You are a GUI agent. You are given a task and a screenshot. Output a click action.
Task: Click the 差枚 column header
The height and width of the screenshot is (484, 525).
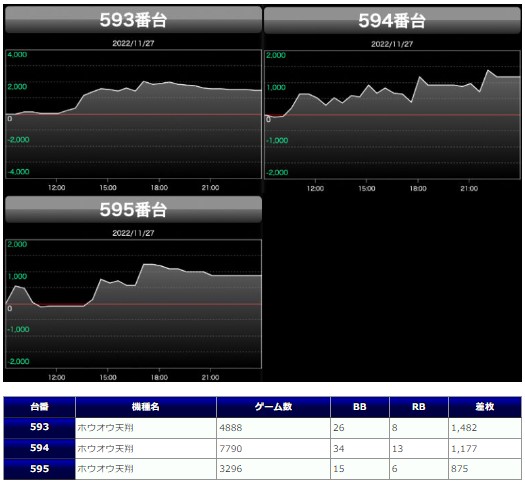(485, 407)
